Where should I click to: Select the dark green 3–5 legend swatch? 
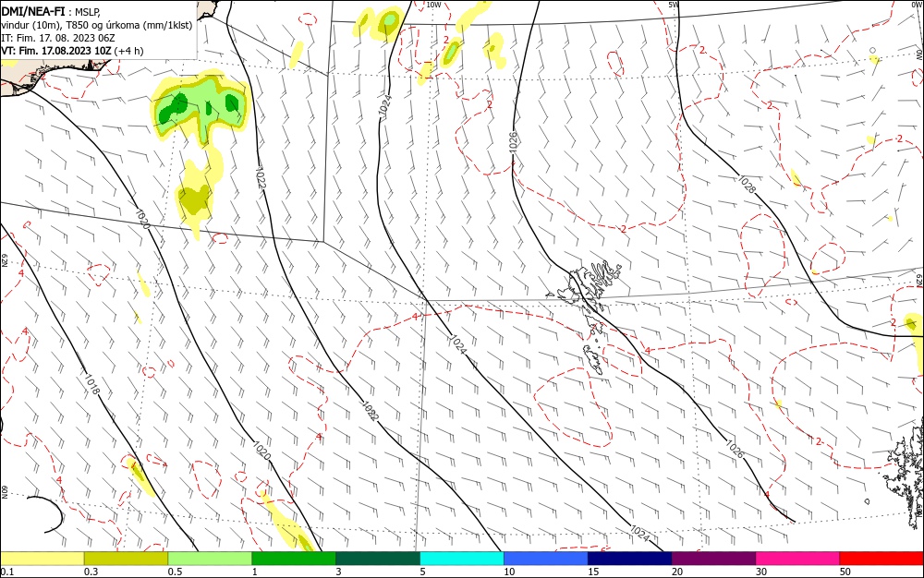tap(378, 559)
